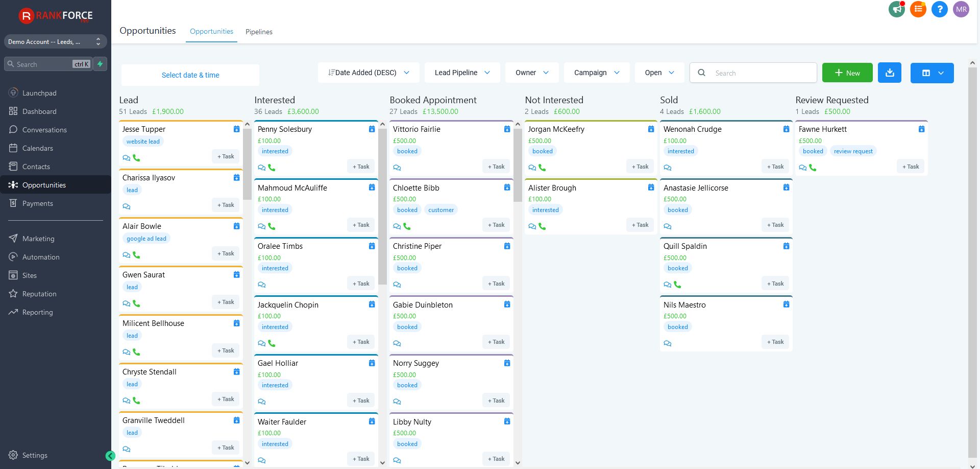Click the green New button

[847, 73]
